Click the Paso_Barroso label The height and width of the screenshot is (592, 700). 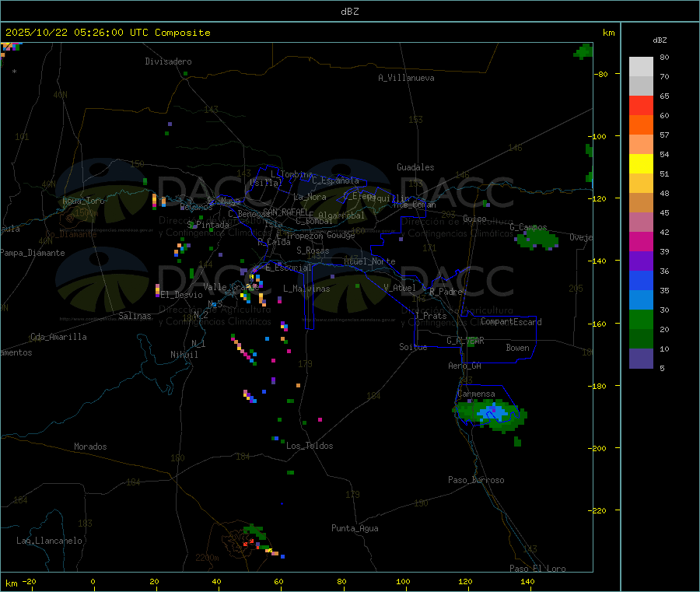pos(476,480)
